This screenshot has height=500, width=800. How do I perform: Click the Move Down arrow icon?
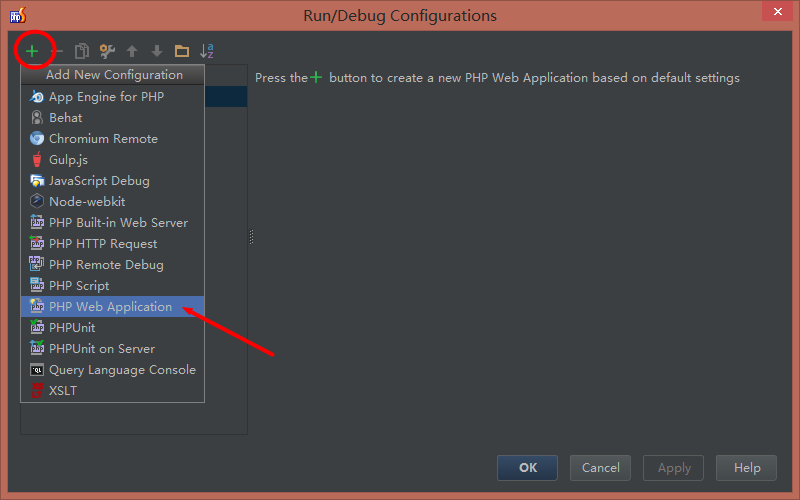[x=157, y=51]
